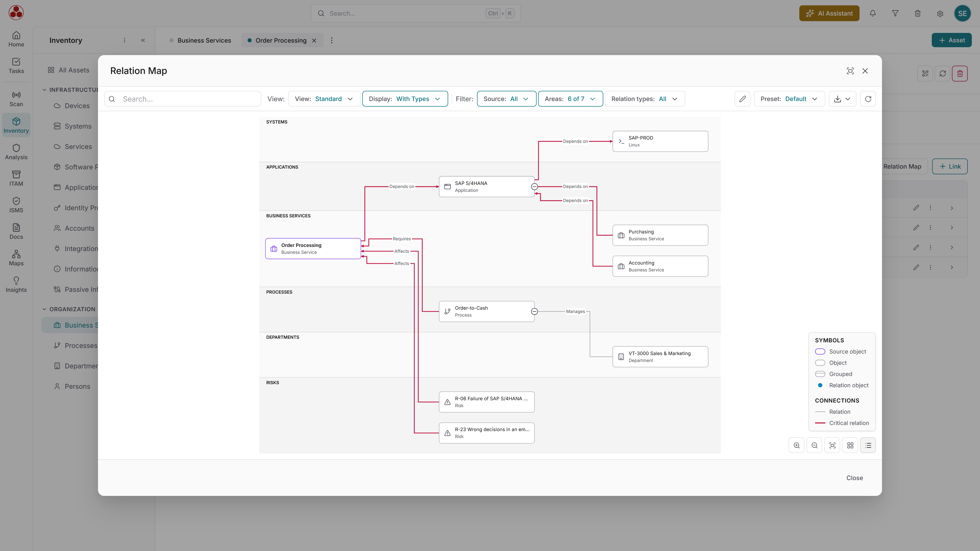Open the trash icon in top header
The width and height of the screenshot is (980, 551).
tap(918, 13)
